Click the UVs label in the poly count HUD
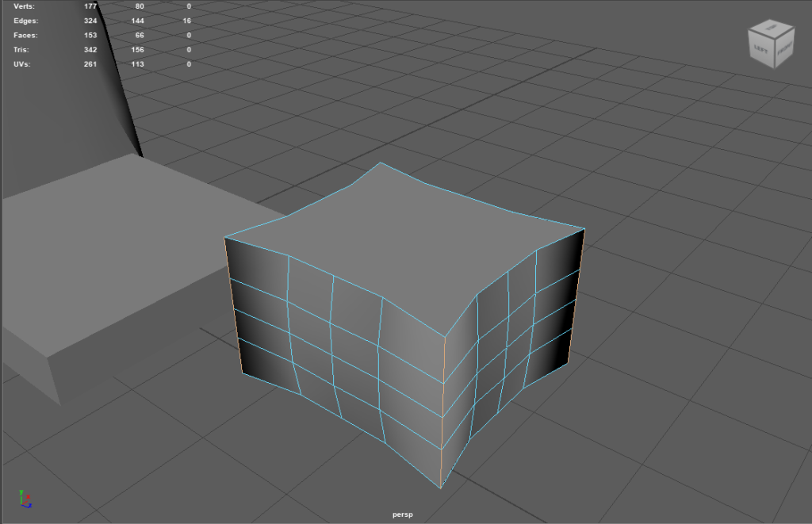The width and height of the screenshot is (812, 524). point(22,64)
